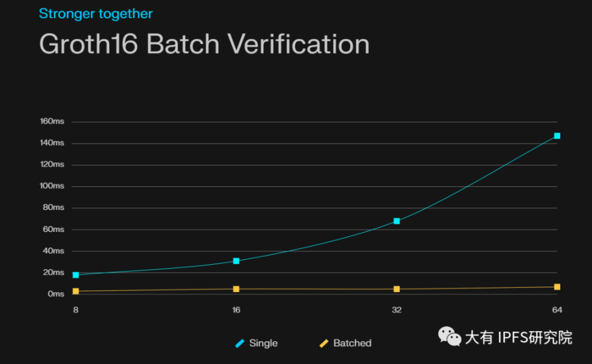Click the Single data point at 32
592x364 pixels.
click(x=396, y=221)
